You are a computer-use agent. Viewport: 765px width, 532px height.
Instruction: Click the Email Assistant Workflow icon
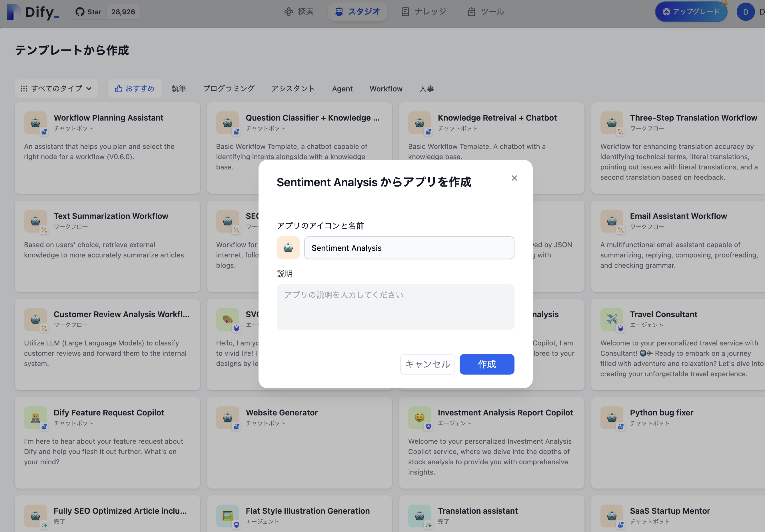click(x=612, y=221)
